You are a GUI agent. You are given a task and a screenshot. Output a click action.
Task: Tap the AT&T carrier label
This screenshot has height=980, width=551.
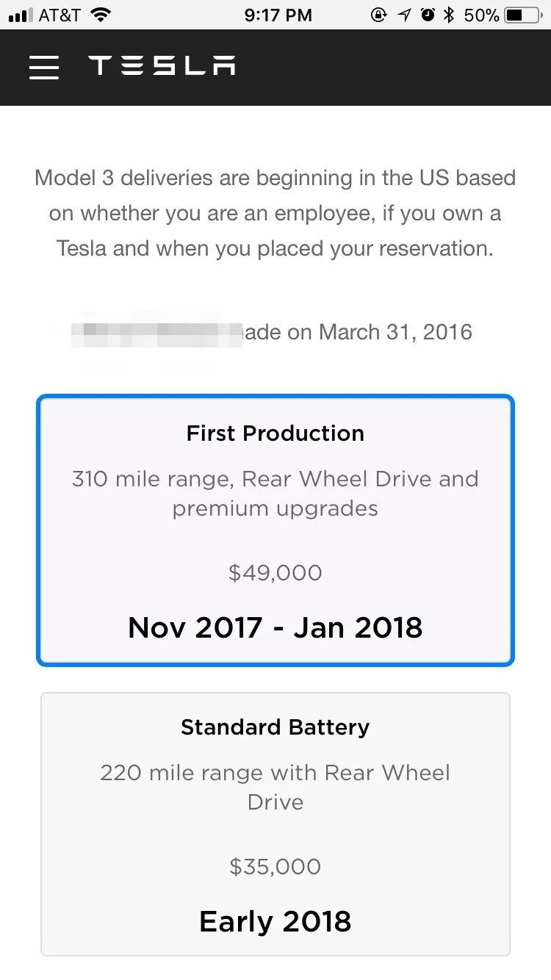coord(60,15)
